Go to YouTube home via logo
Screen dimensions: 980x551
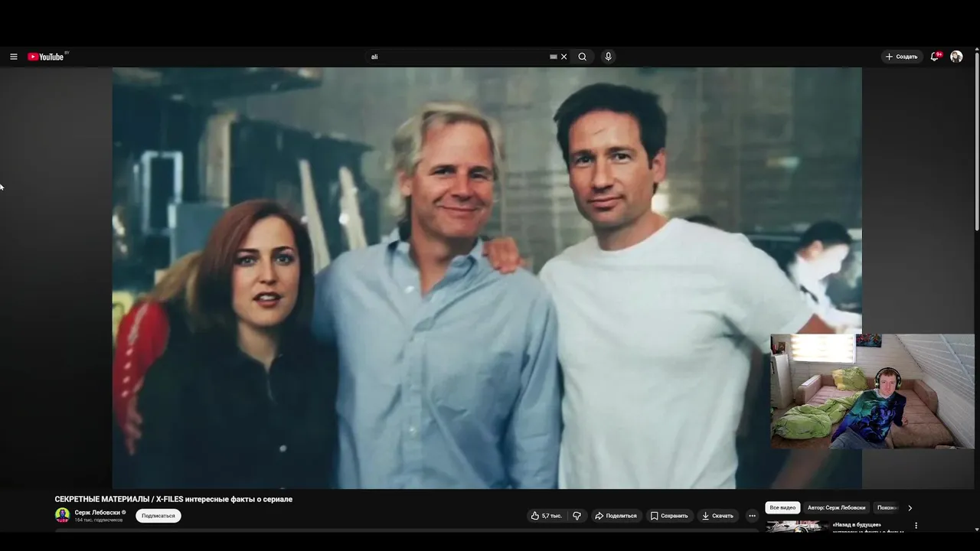coord(47,57)
